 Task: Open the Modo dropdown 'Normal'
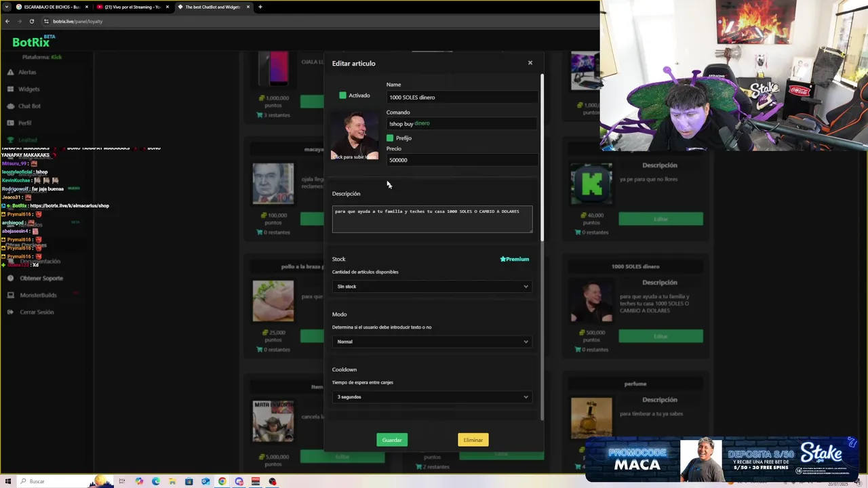click(432, 342)
